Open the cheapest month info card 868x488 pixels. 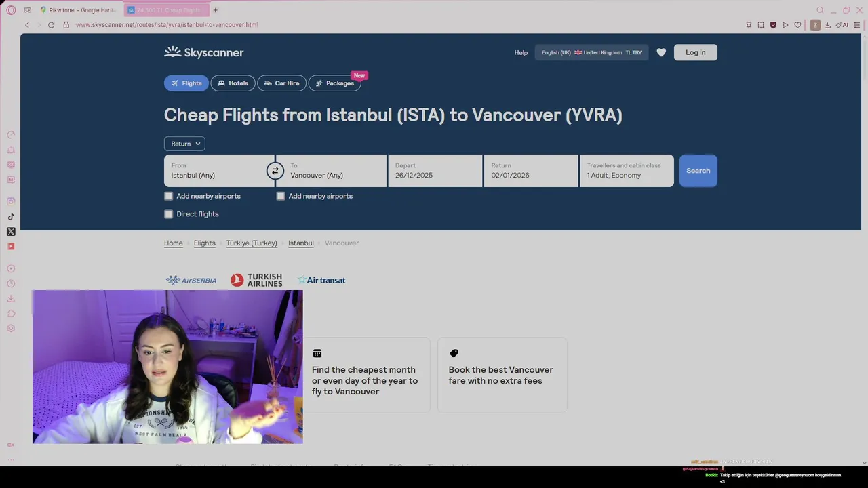(x=366, y=375)
